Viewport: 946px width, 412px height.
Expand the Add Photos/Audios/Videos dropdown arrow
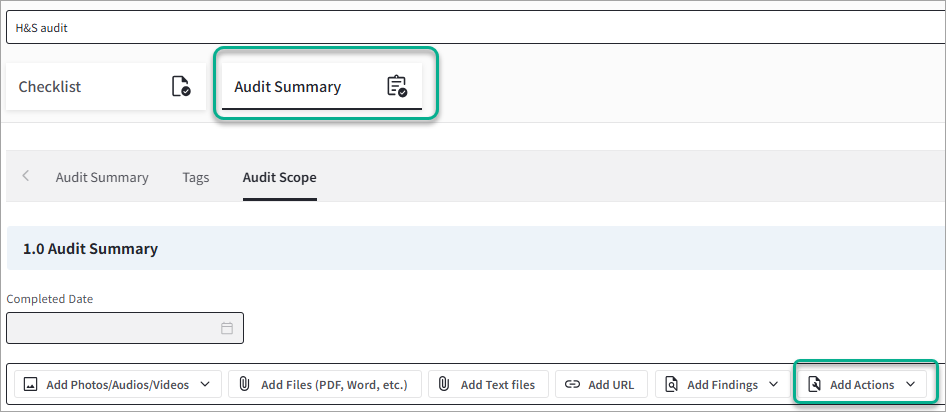pos(205,384)
